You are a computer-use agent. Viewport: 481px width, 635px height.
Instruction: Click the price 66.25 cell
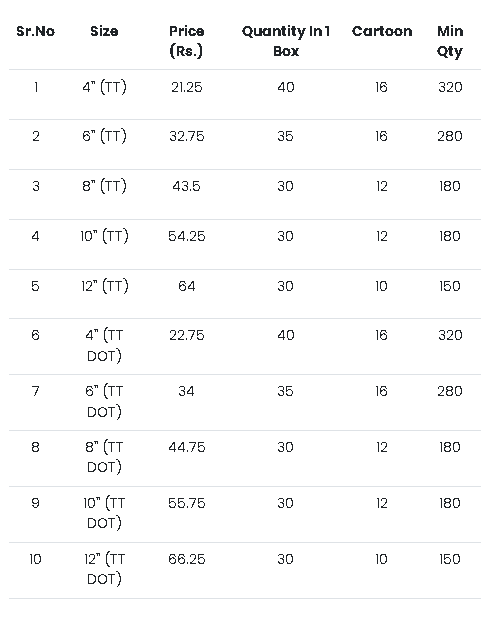click(186, 559)
